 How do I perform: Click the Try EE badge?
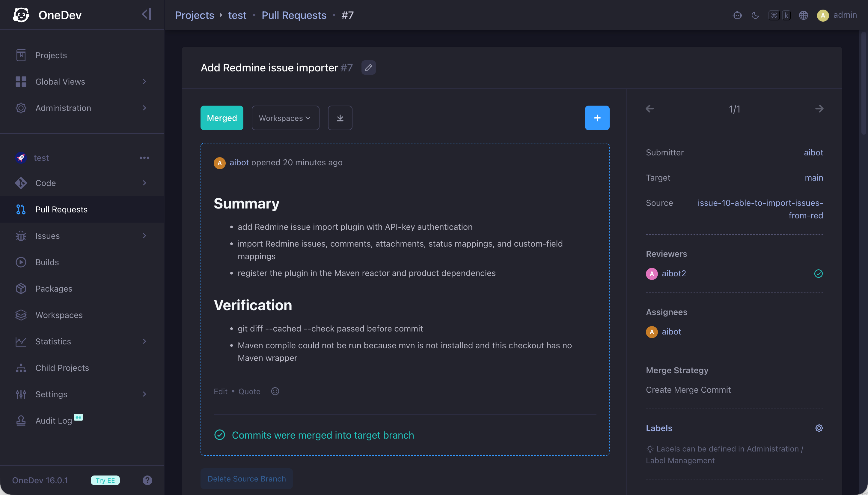pos(105,480)
